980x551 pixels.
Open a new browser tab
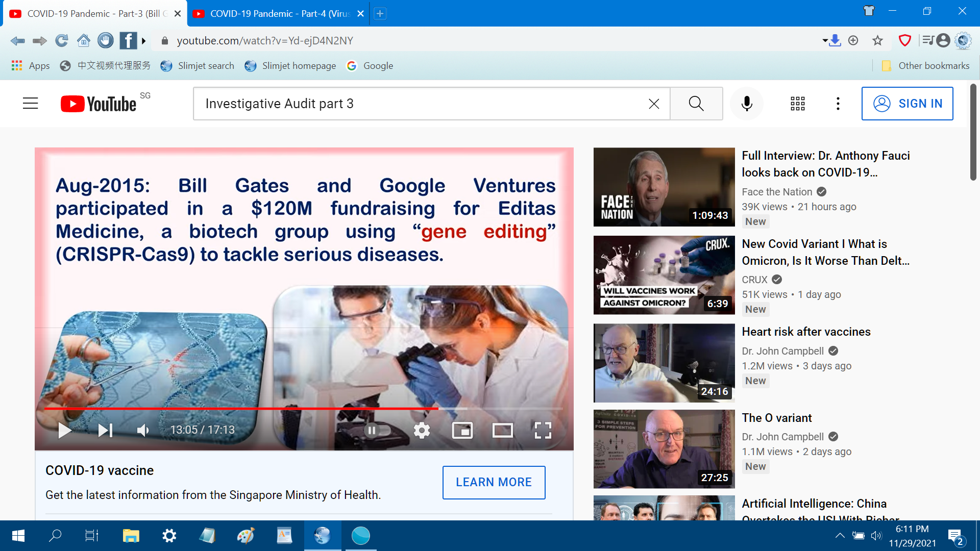380,14
